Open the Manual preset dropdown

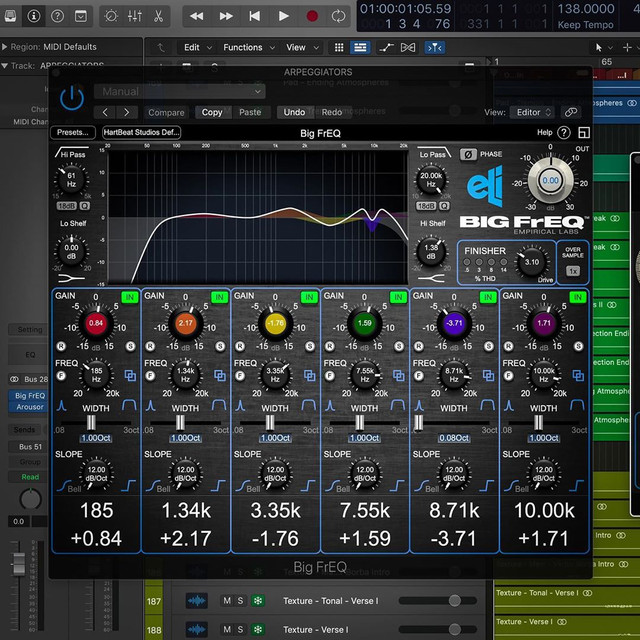tap(180, 91)
